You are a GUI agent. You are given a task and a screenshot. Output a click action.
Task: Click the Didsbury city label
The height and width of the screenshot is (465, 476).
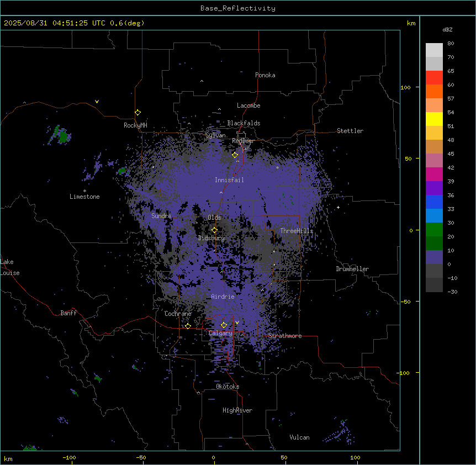coord(211,238)
